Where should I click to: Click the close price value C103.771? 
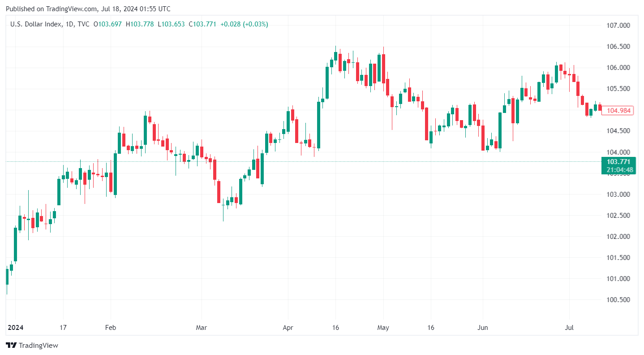[x=204, y=24]
